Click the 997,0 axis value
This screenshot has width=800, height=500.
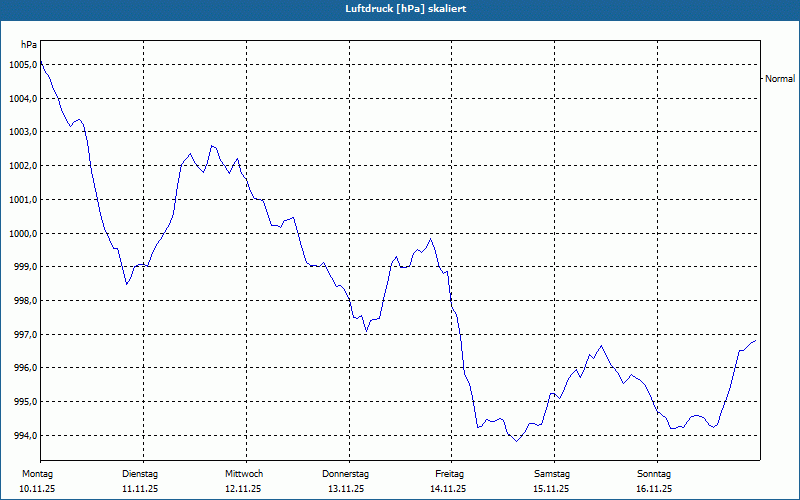[x=25, y=334]
